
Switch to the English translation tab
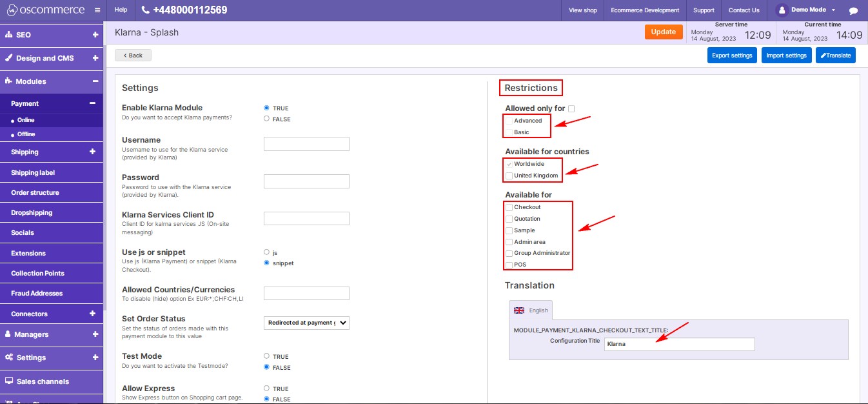click(x=531, y=310)
